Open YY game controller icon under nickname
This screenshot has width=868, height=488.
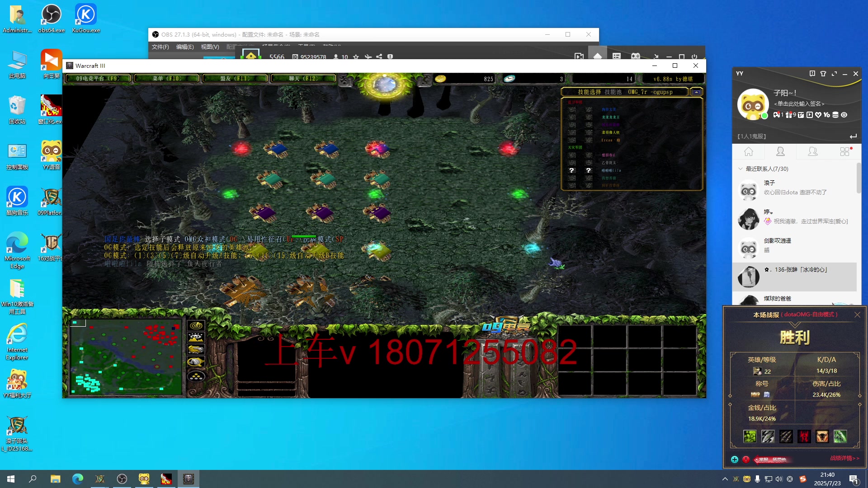tap(777, 115)
